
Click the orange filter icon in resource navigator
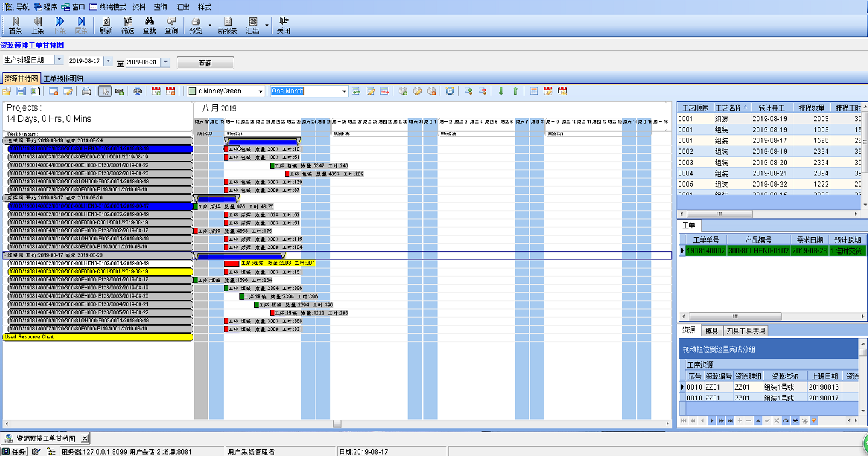click(x=814, y=420)
